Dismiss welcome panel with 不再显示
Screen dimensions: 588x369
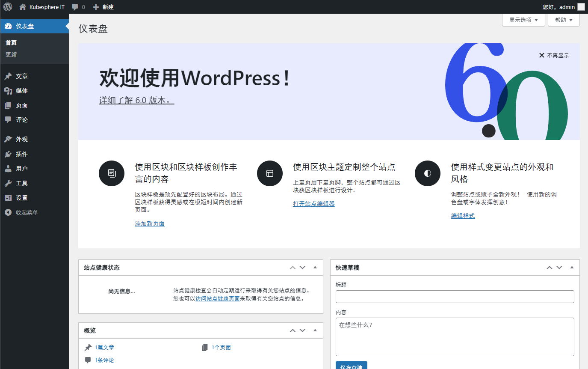click(x=554, y=55)
